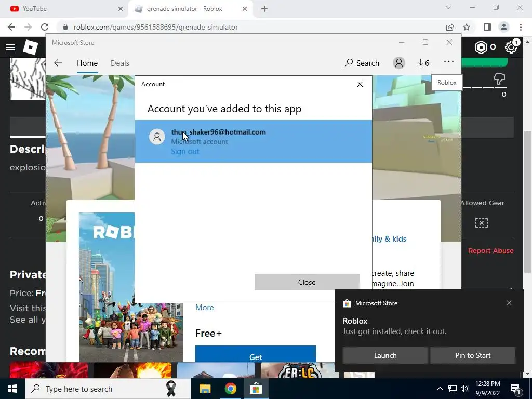
Task: Show hidden system tray icons
Action: [440, 389]
